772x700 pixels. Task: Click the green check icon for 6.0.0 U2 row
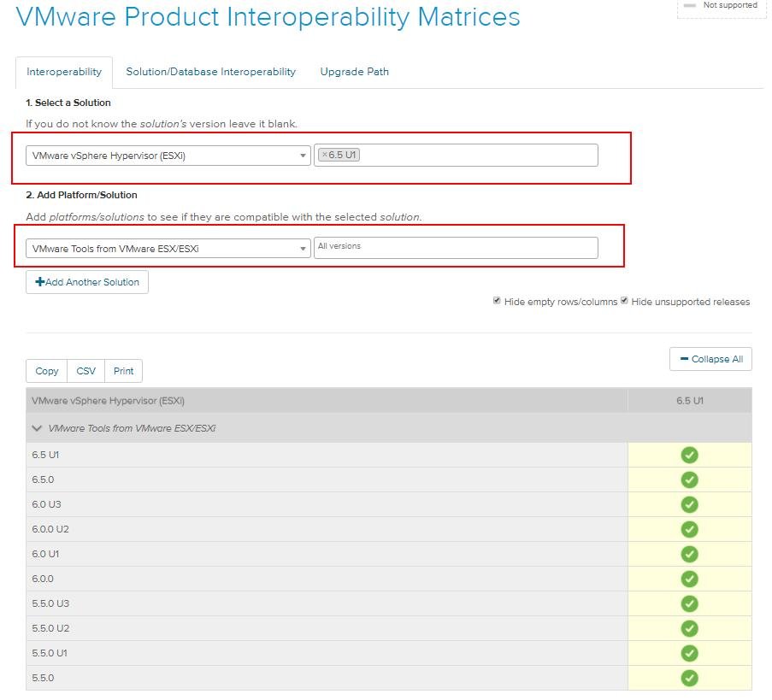(689, 529)
